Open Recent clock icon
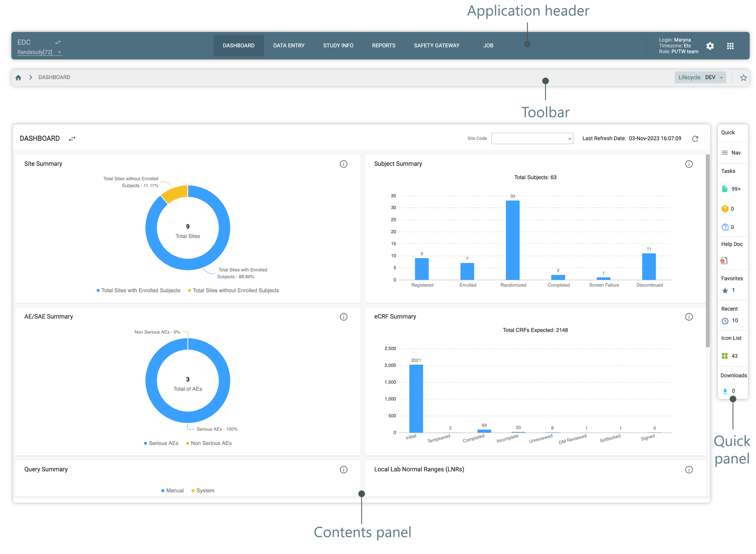Image resolution: width=756 pixels, height=554 pixels. pos(725,321)
